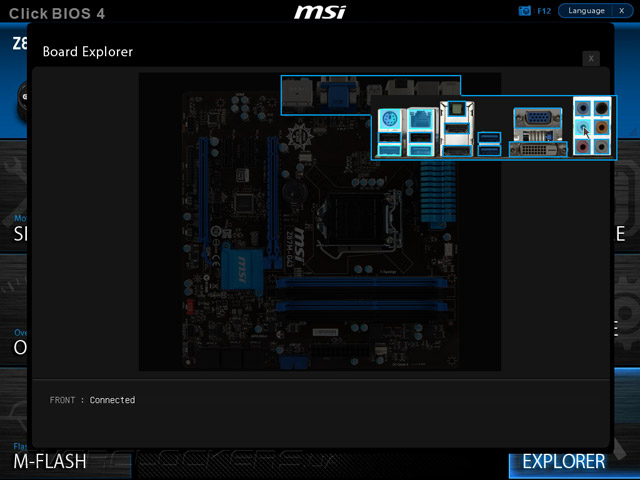Click the Click BIOS 4 title
This screenshot has width=640, height=480.
tap(57, 13)
